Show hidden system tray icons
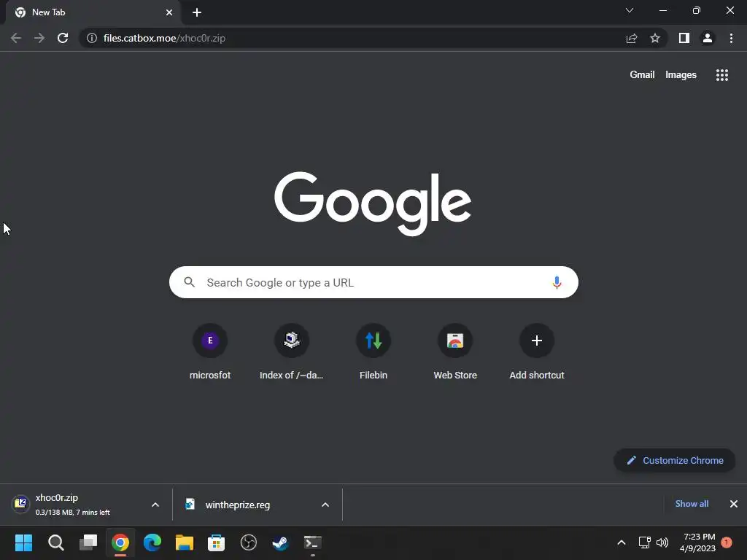 pyautogui.click(x=622, y=542)
